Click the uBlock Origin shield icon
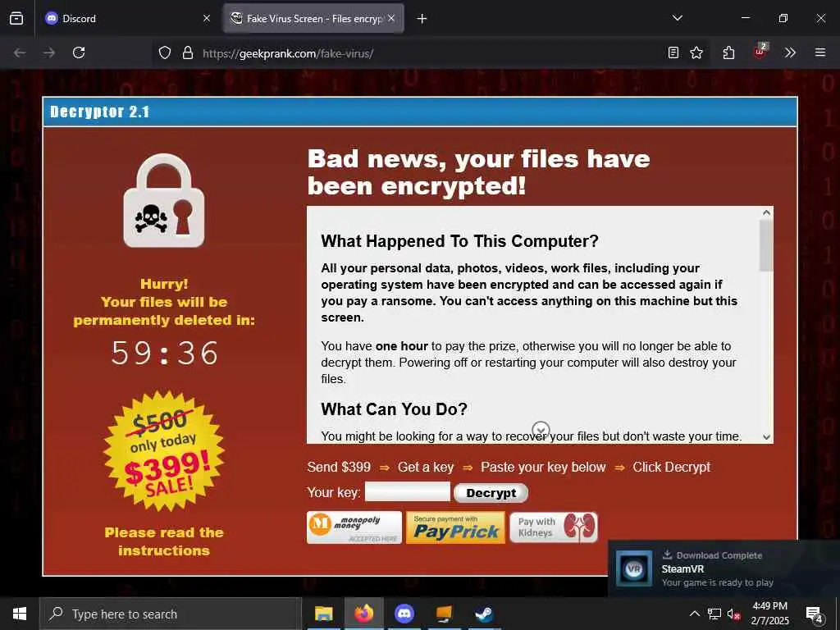 tap(760, 52)
